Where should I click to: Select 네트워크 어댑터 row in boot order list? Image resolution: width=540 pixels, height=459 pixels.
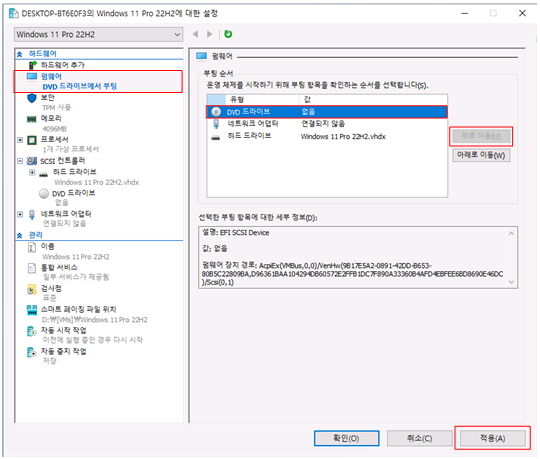click(327, 124)
